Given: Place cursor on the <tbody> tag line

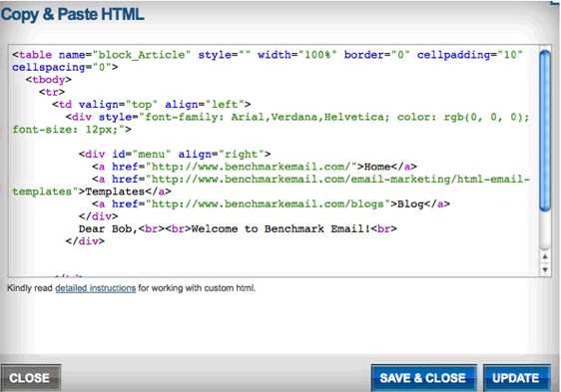Looking at the screenshot, I should [x=48, y=80].
